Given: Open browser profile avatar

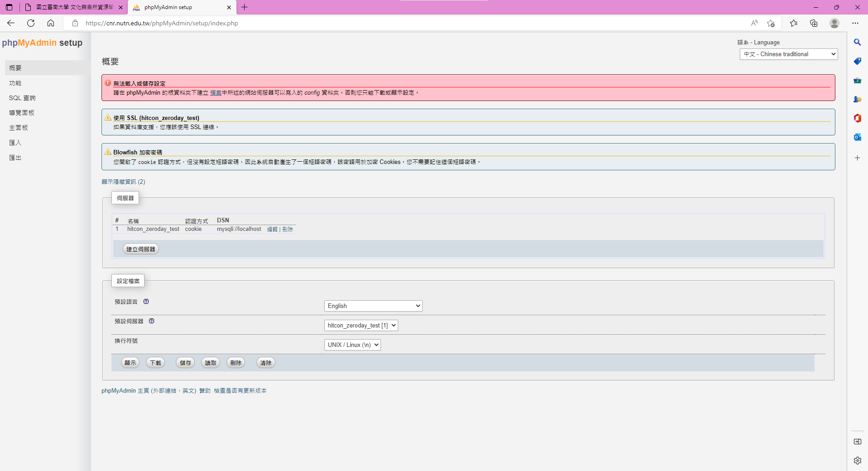Looking at the screenshot, I should point(834,23).
